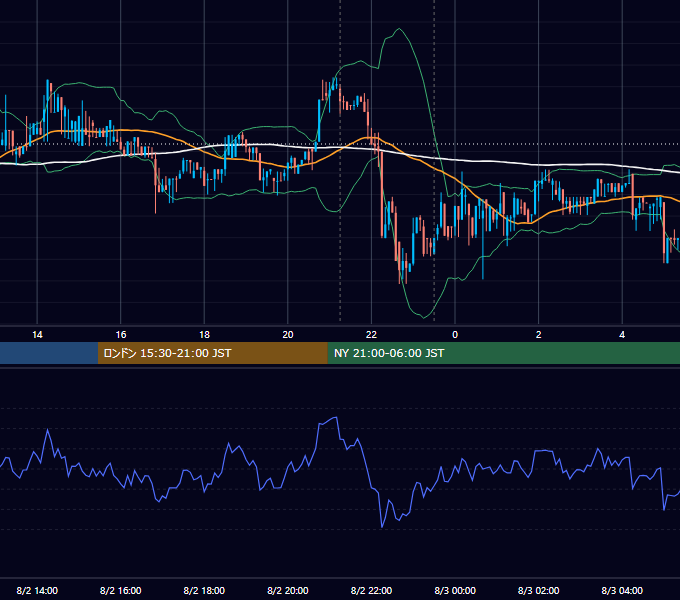Click time axis label 22

pyautogui.click(x=371, y=335)
